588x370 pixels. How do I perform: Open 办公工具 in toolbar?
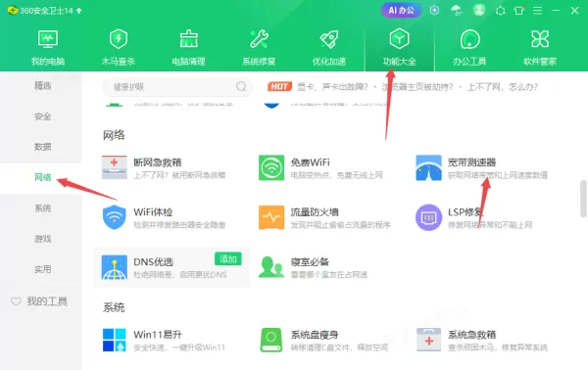point(469,48)
